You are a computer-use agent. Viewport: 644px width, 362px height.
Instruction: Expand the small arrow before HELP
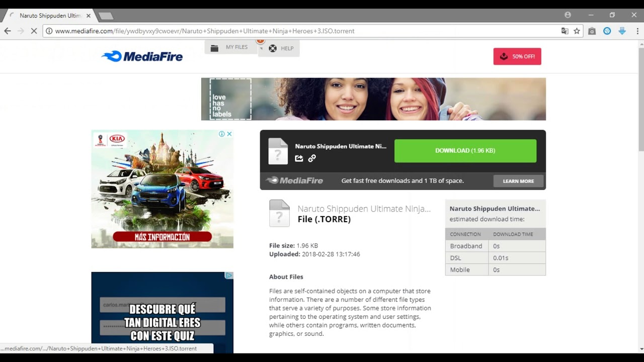click(x=261, y=48)
